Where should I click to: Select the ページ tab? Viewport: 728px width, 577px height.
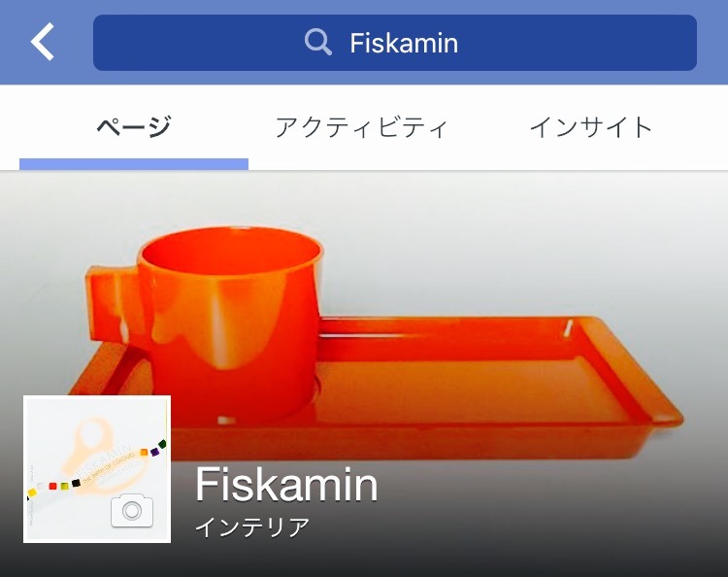tap(134, 126)
